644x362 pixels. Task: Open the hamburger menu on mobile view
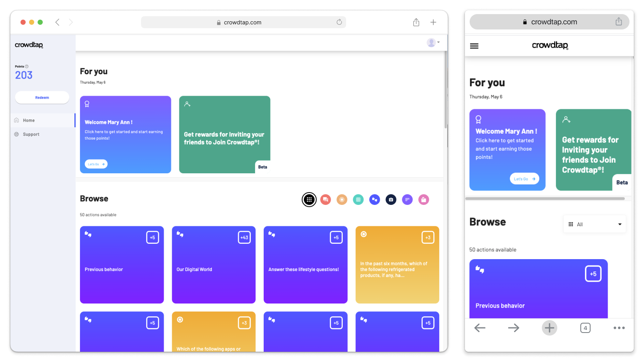click(x=474, y=46)
